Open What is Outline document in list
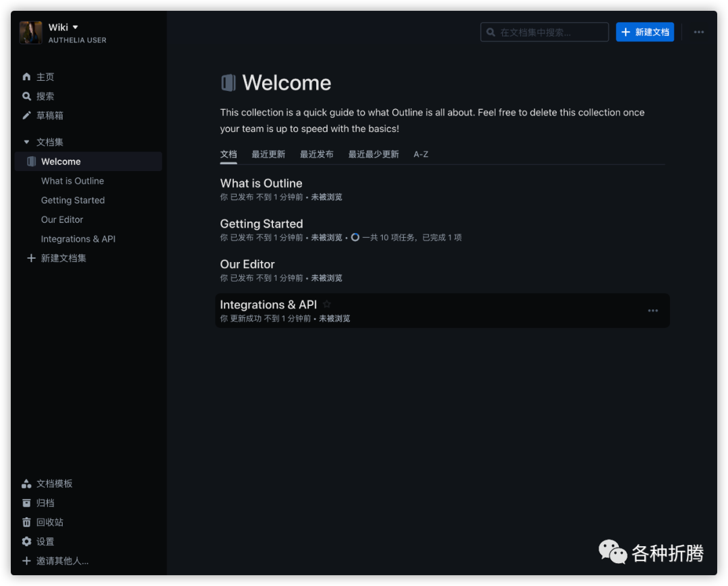 (x=261, y=183)
